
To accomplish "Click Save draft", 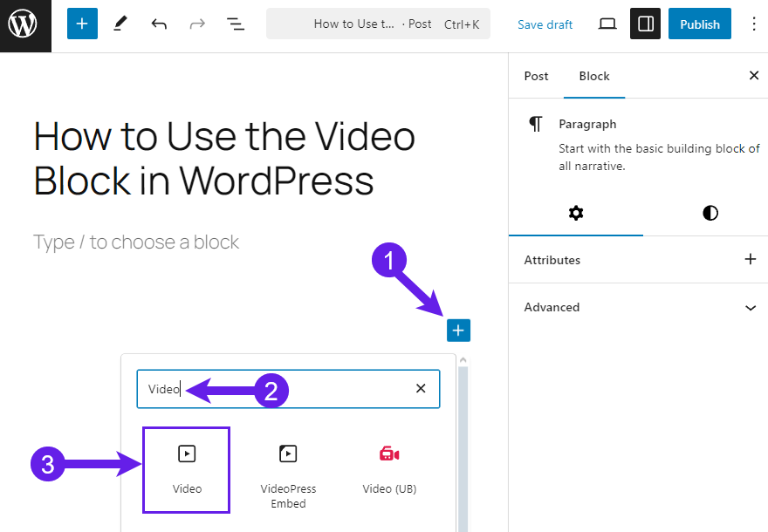I will click(545, 24).
